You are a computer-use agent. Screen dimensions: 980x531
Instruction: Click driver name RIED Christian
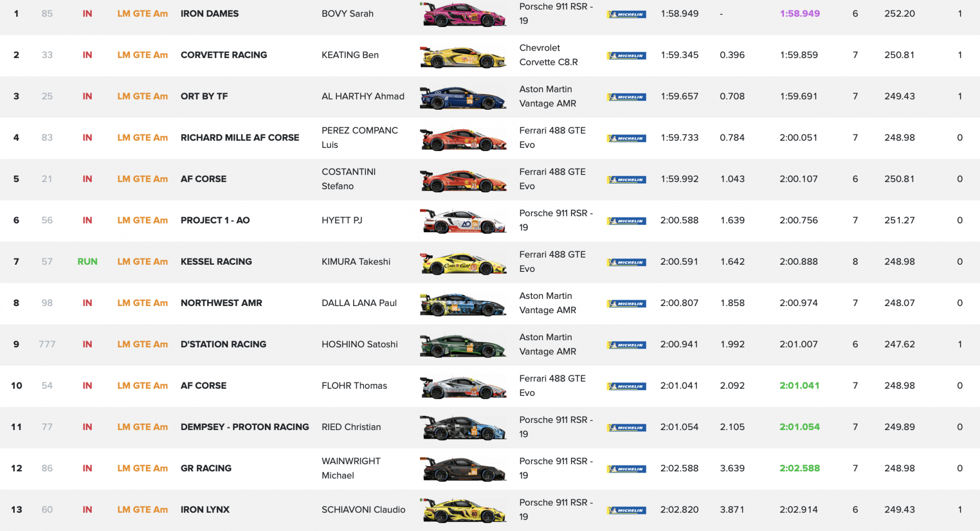pyautogui.click(x=351, y=427)
